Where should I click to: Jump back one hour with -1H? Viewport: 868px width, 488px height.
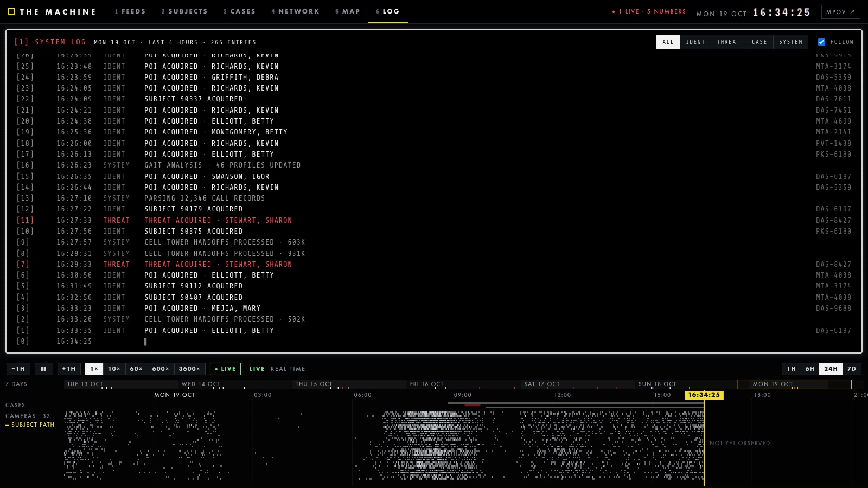[x=18, y=369]
